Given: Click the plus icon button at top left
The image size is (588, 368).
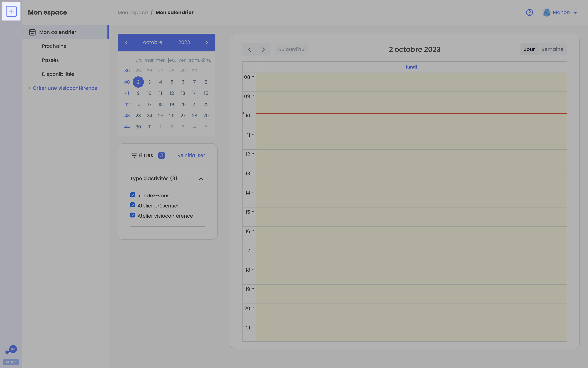Looking at the screenshot, I should click(x=11, y=11).
